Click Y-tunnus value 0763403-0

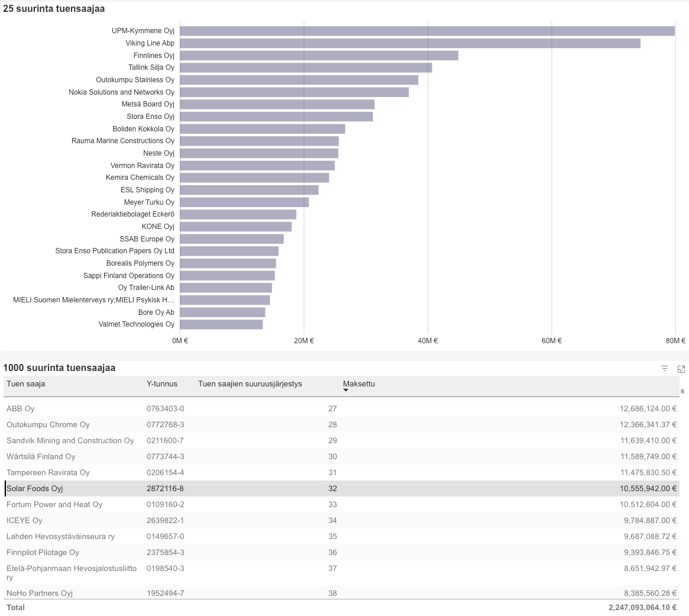[165, 408]
